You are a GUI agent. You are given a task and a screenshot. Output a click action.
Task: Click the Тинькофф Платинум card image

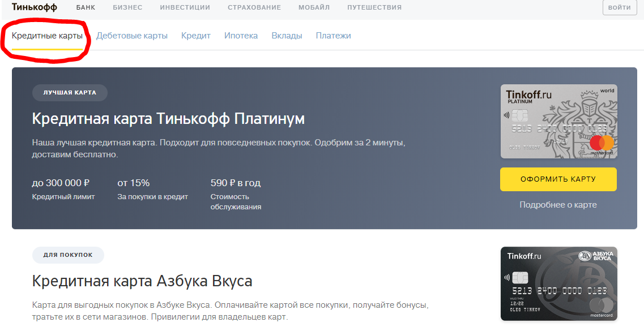pyautogui.click(x=558, y=121)
